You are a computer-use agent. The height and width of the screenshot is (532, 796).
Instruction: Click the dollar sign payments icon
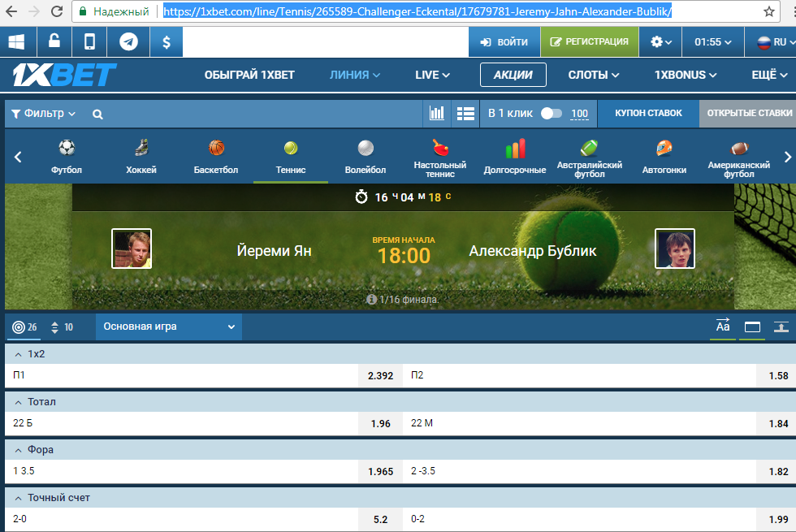tap(167, 41)
